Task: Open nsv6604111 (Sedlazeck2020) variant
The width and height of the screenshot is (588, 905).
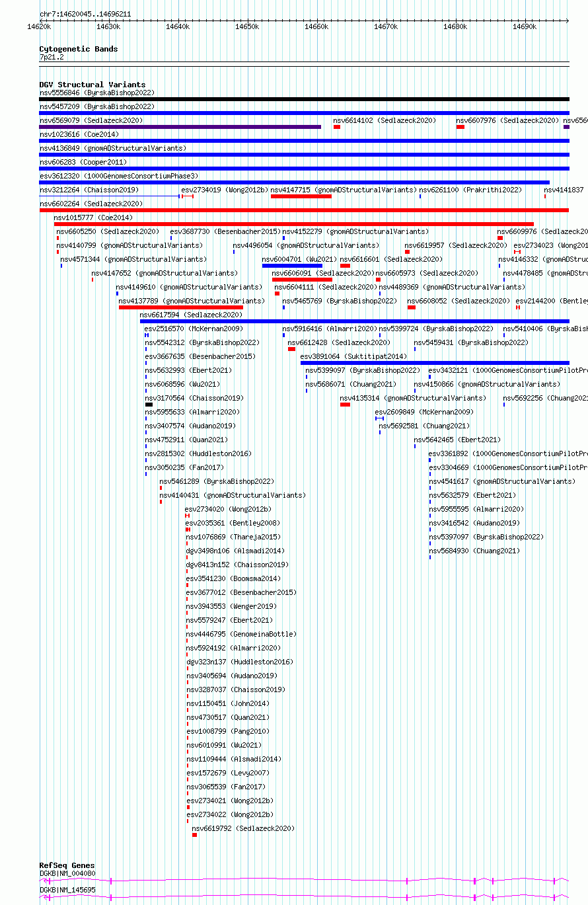Action: (326, 287)
